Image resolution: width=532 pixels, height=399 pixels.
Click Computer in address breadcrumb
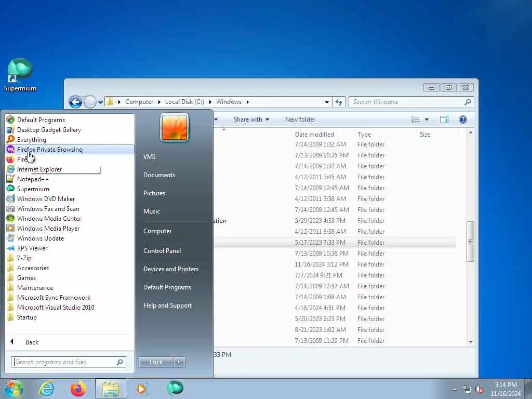click(x=139, y=101)
